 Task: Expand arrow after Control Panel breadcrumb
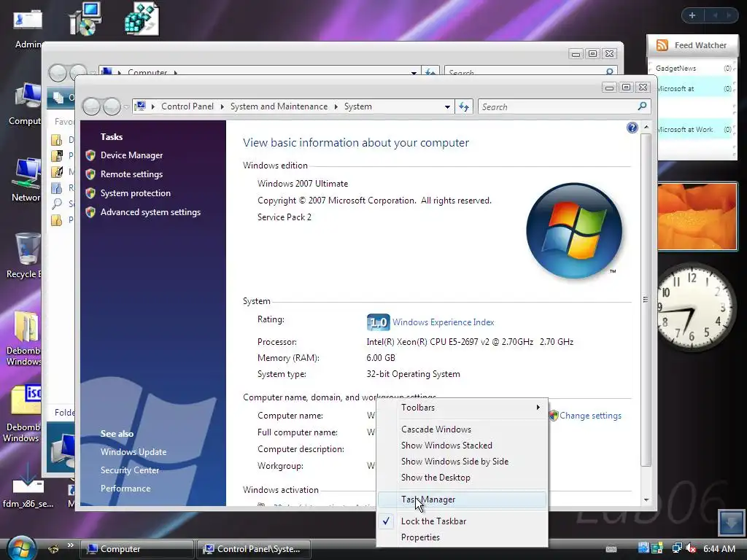pos(222,106)
